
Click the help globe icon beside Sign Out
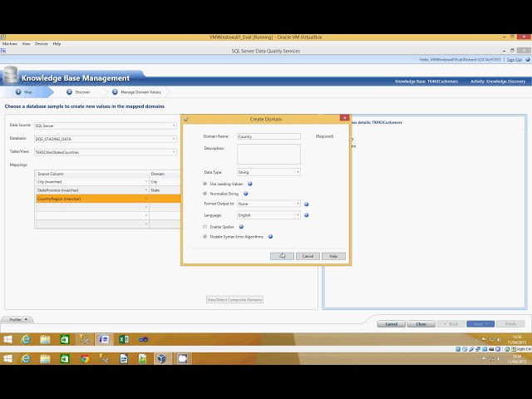(528, 59)
